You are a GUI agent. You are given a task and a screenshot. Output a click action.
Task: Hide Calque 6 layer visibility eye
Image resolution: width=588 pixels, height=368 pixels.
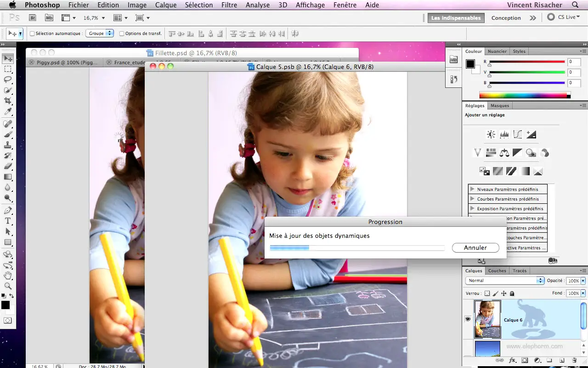468,319
